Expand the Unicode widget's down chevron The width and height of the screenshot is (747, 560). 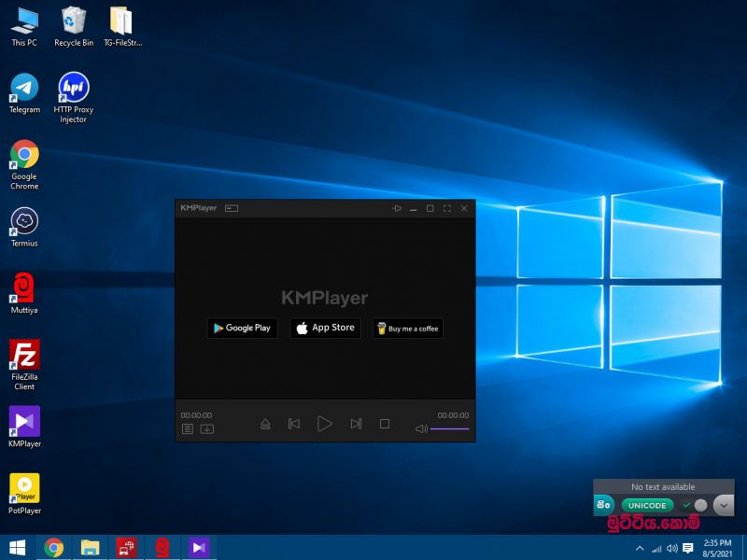pos(723,505)
